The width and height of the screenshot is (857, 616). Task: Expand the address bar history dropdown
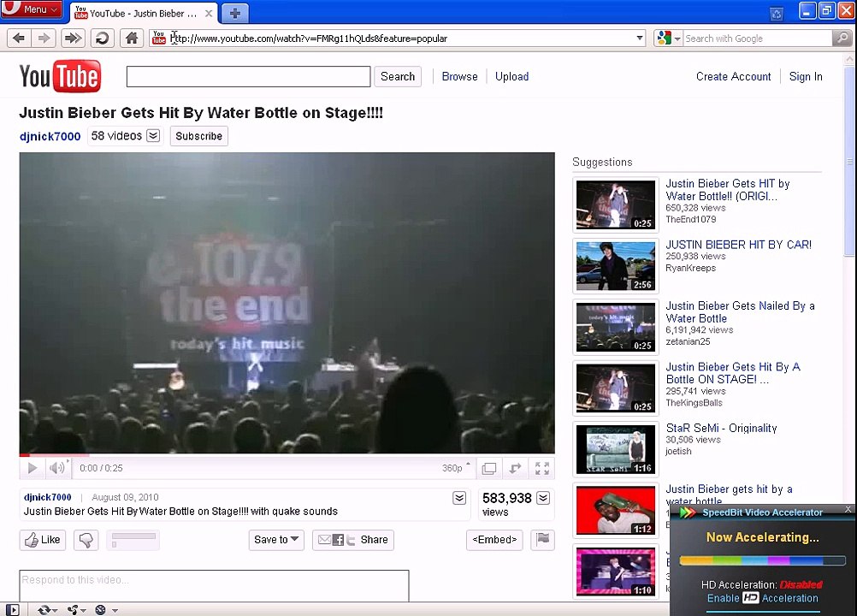point(640,38)
